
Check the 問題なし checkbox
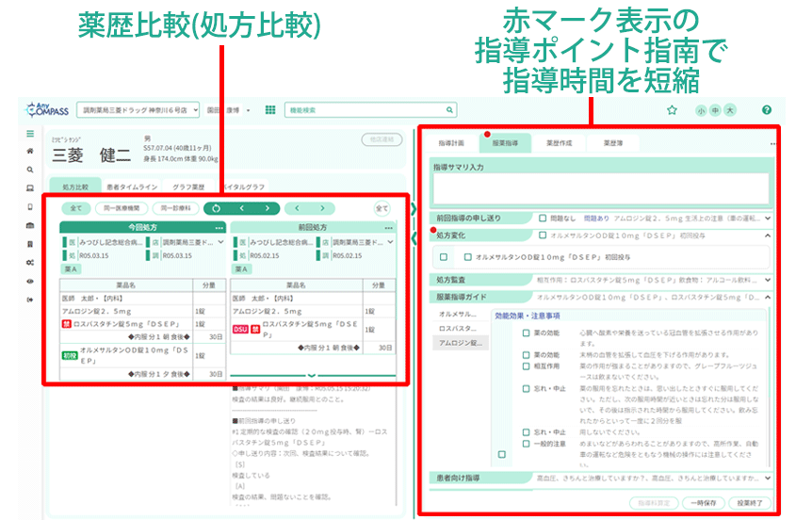(x=544, y=218)
